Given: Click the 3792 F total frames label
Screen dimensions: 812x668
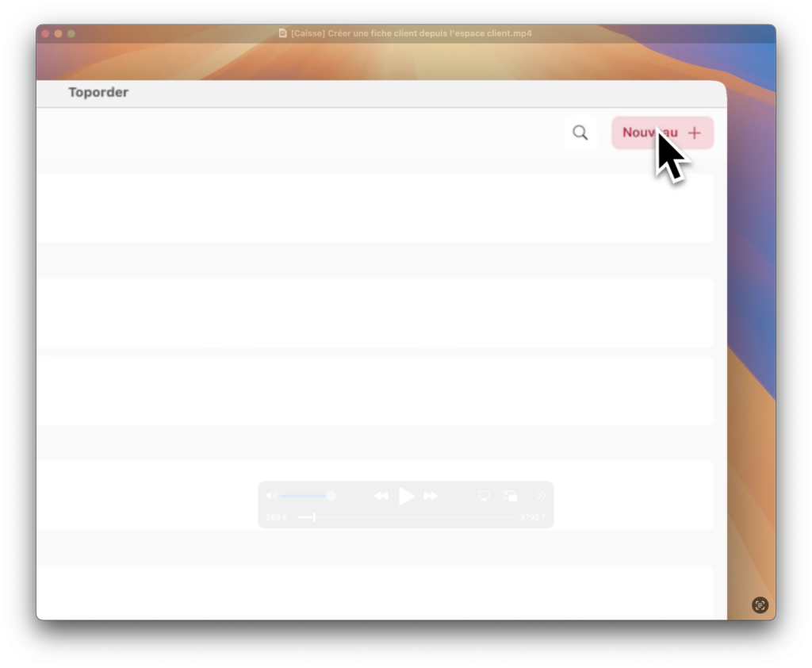Looking at the screenshot, I should click(533, 517).
